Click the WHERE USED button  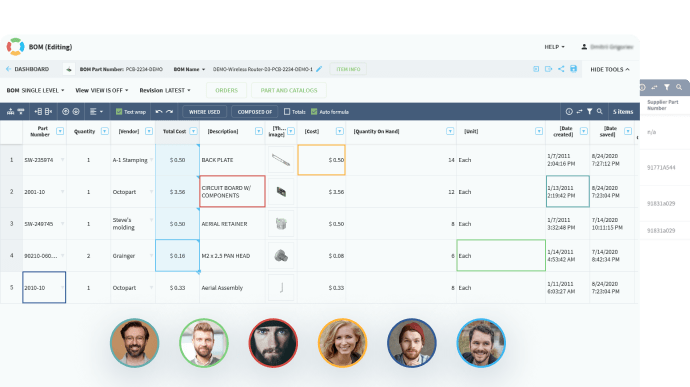coord(205,112)
